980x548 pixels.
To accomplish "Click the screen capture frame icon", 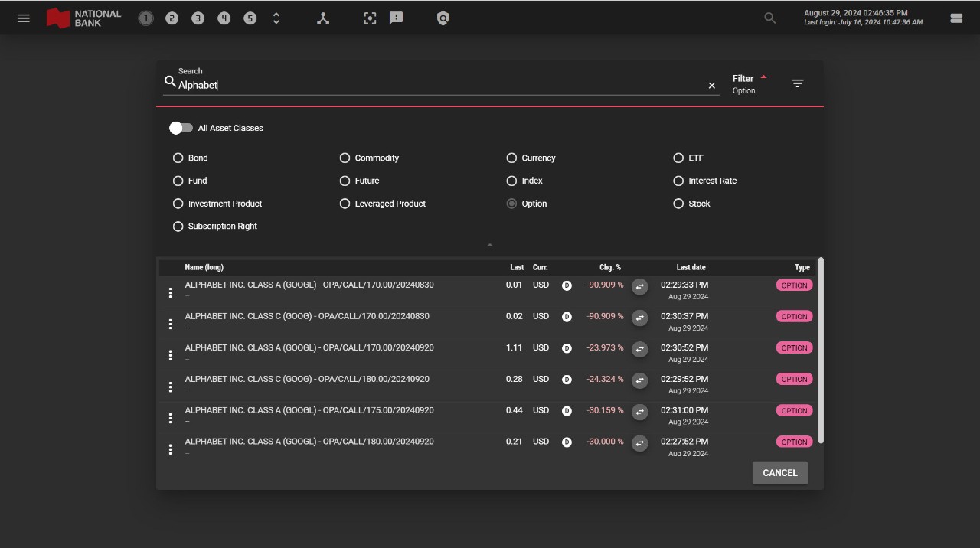I will tap(370, 18).
